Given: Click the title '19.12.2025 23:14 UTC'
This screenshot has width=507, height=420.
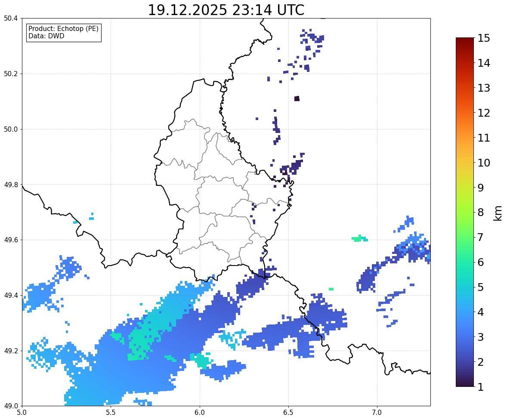Looking at the screenshot, I should (x=226, y=10).
